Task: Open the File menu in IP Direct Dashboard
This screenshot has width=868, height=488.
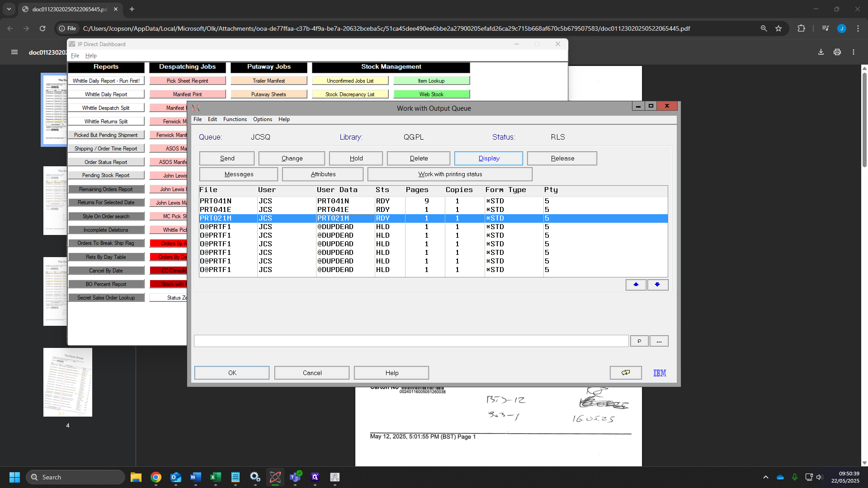Action: point(75,56)
